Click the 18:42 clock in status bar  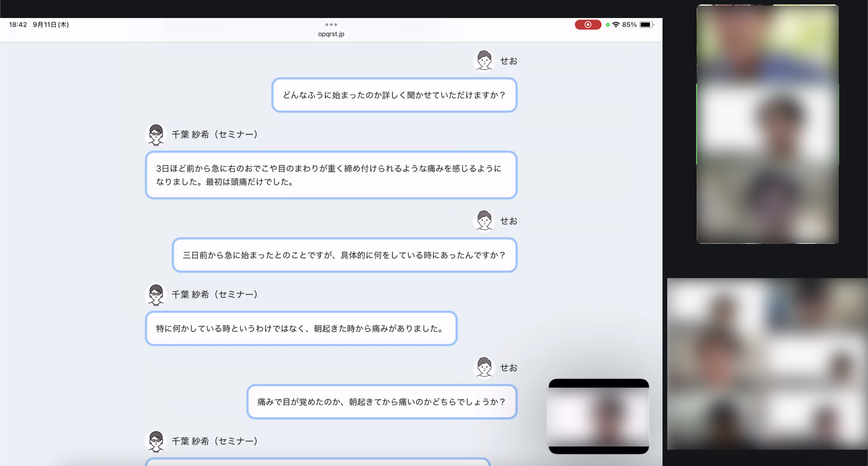tap(18, 25)
